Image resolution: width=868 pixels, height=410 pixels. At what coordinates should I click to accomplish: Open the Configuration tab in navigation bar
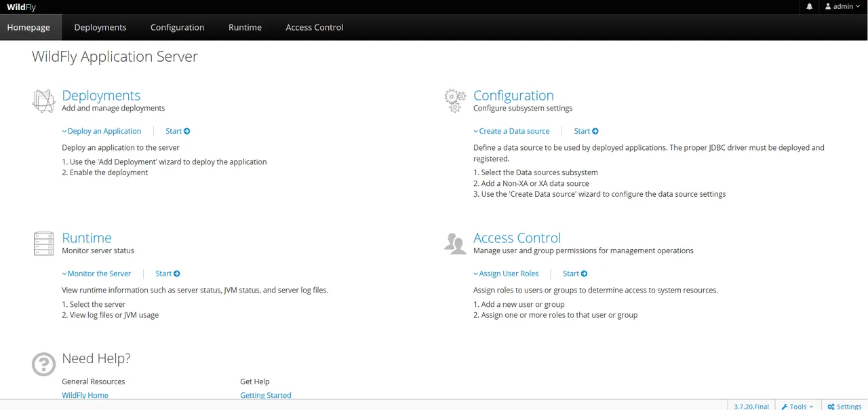177,27
